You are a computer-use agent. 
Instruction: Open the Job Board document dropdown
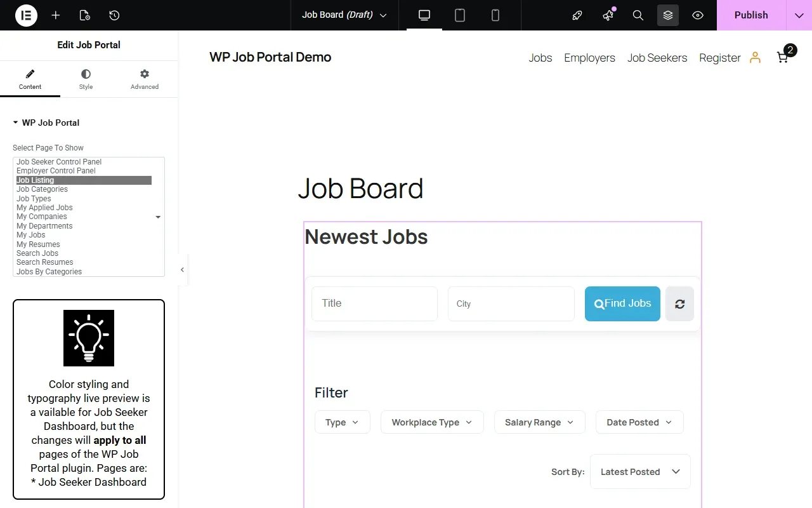pos(344,15)
